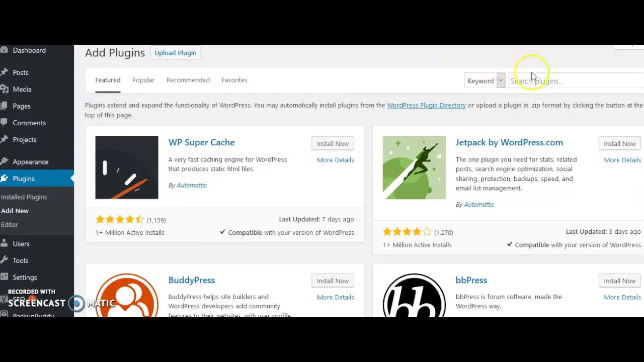644x362 pixels.
Task: Install the WP Super Cache plugin
Action: [333, 143]
